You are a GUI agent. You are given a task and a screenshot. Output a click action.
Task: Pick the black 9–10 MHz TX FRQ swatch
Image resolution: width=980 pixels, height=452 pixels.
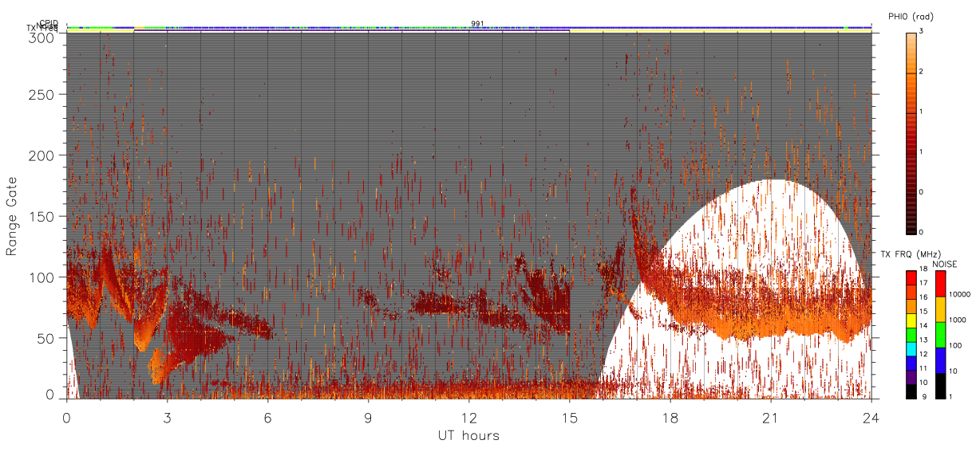point(911,391)
